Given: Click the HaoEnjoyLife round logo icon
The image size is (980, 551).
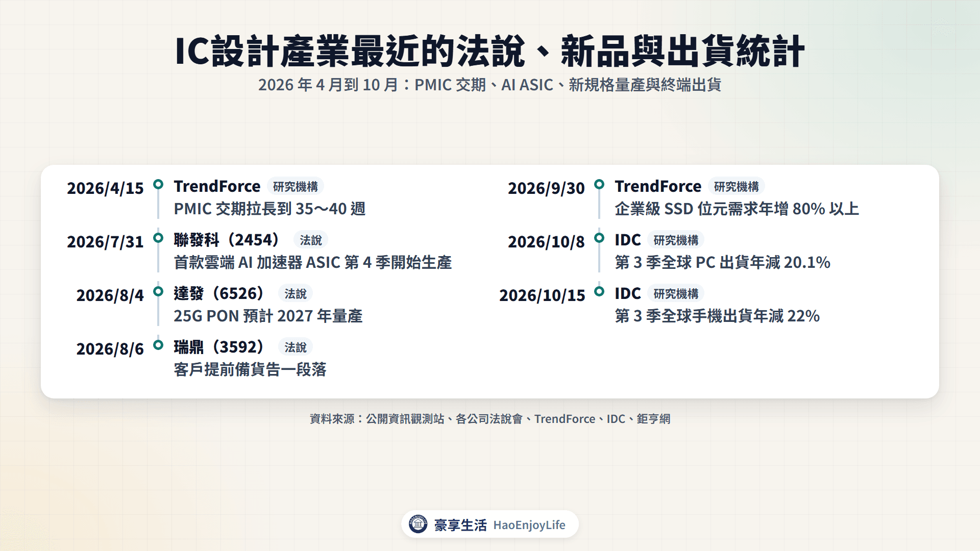Looking at the screenshot, I should point(418,524).
